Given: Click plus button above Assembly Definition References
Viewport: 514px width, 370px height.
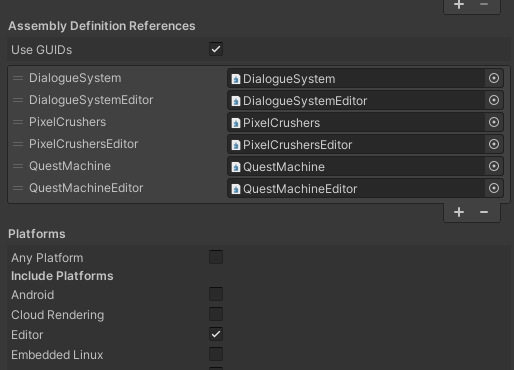Looking at the screenshot, I should click(x=459, y=5).
